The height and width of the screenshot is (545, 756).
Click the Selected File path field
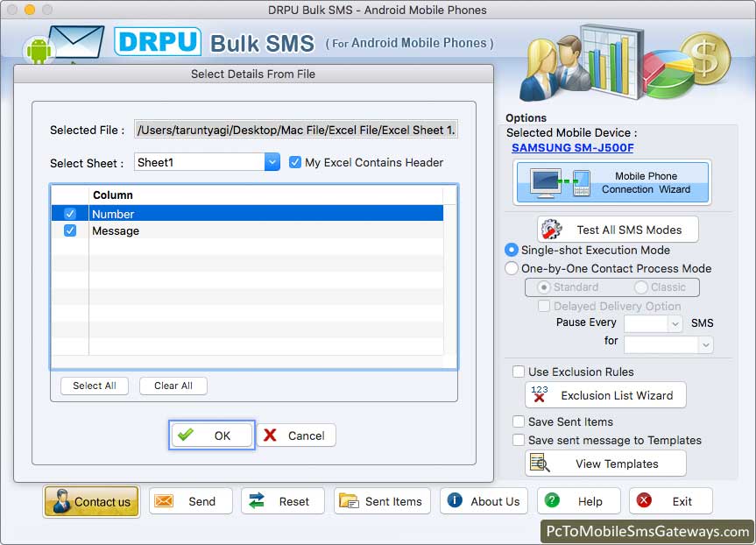click(x=296, y=130)
